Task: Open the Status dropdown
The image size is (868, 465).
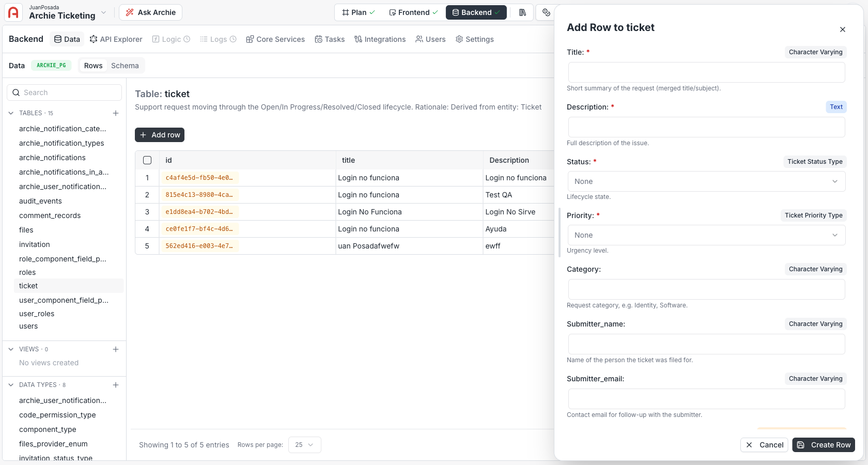Action: point(706,181)
